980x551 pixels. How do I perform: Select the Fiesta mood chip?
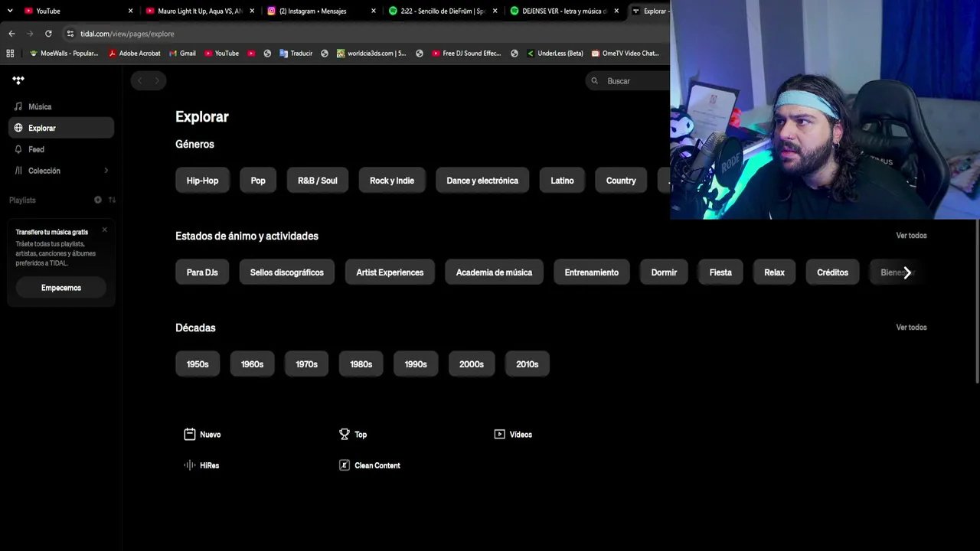pyautogui.click(x=720, y=272)
